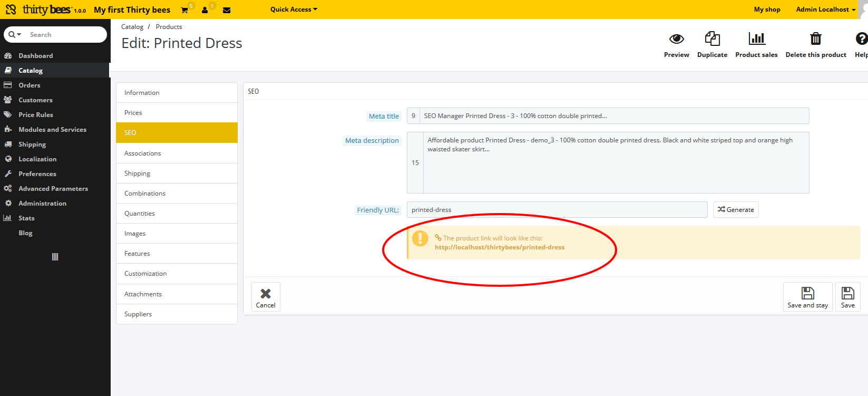The width and height of the screenshot is (868, 396).
Task: Click the Dashboard sidebar icon
Action: point(8,55)
